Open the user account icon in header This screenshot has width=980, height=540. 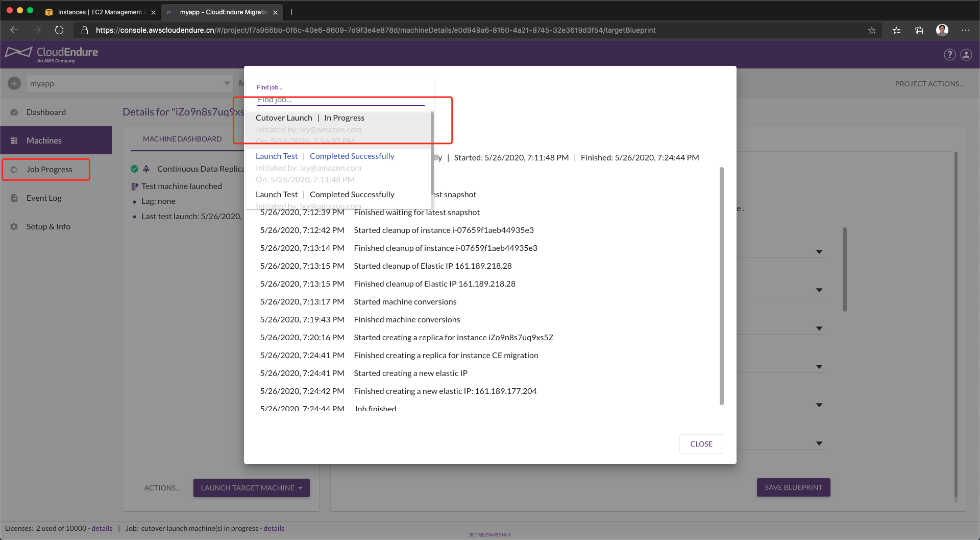pyautogui.click(x=966, y=55)
